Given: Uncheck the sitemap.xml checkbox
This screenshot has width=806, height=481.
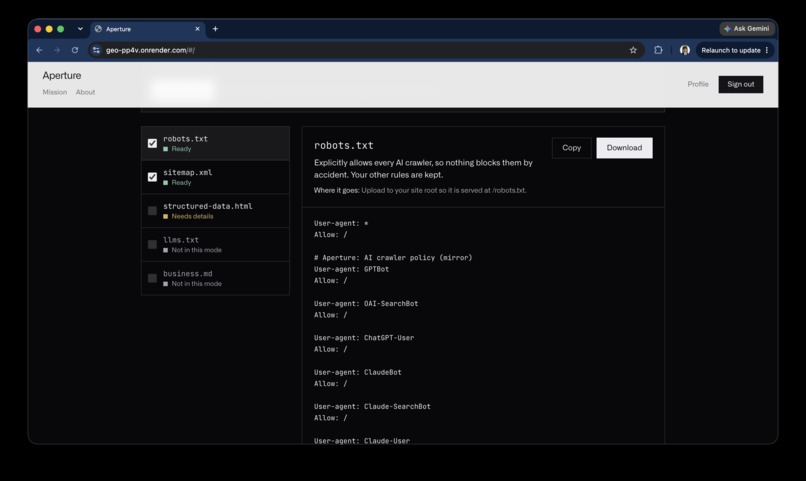Looking at the screenshot, I should click(152, 177).
